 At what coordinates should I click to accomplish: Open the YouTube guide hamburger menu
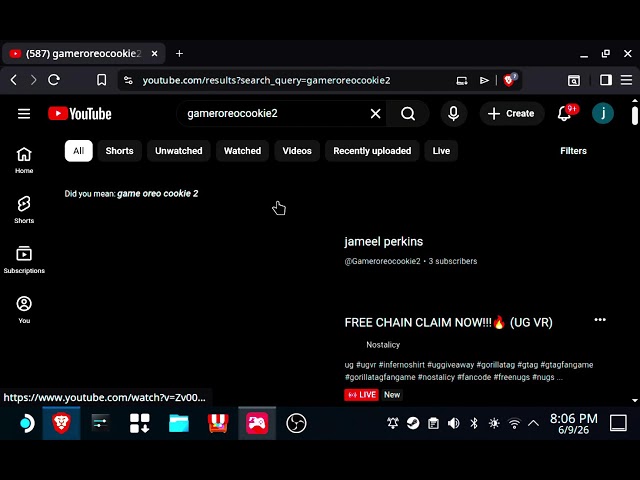click(24, 113)
